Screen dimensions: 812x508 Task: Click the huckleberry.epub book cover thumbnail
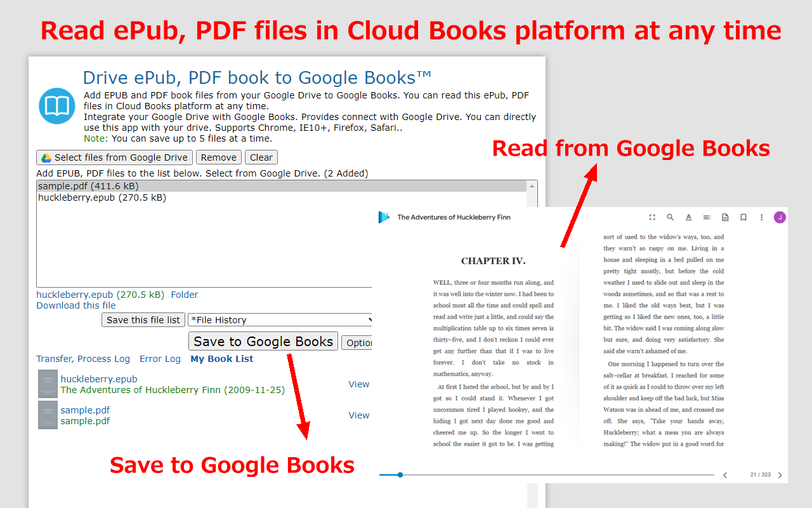click(x=48, y=384)
